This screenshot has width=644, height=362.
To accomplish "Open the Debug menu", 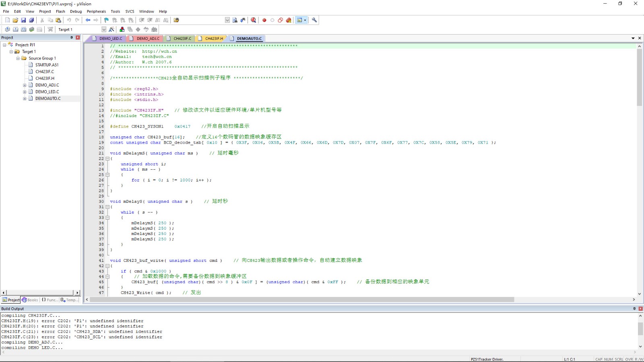I will (76, 11).
